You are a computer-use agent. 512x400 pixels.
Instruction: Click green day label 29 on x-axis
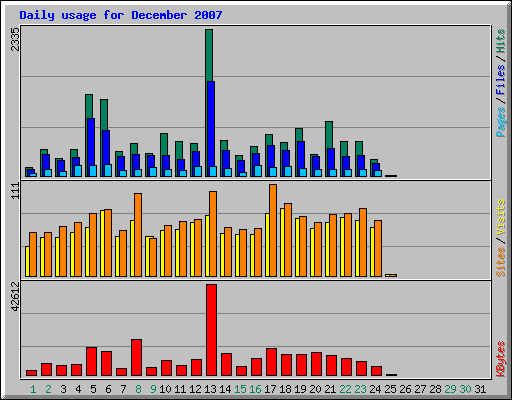(x=450, y=389)
